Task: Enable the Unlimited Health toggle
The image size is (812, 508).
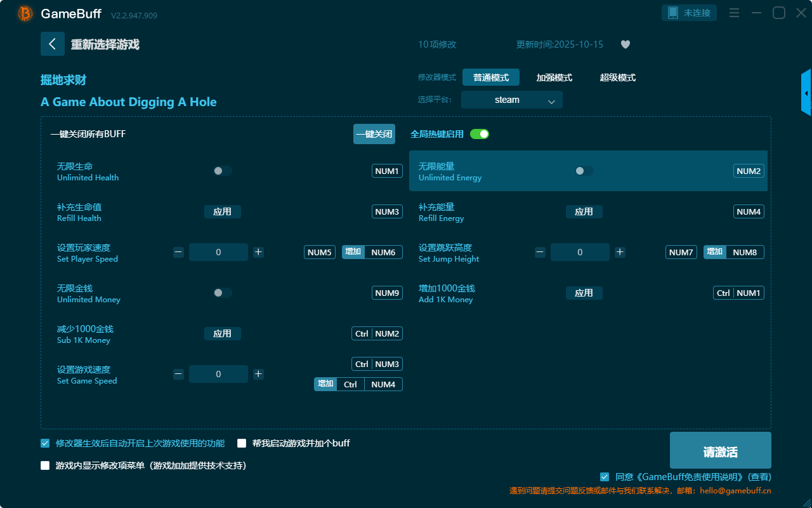Action: pos(222,171)
